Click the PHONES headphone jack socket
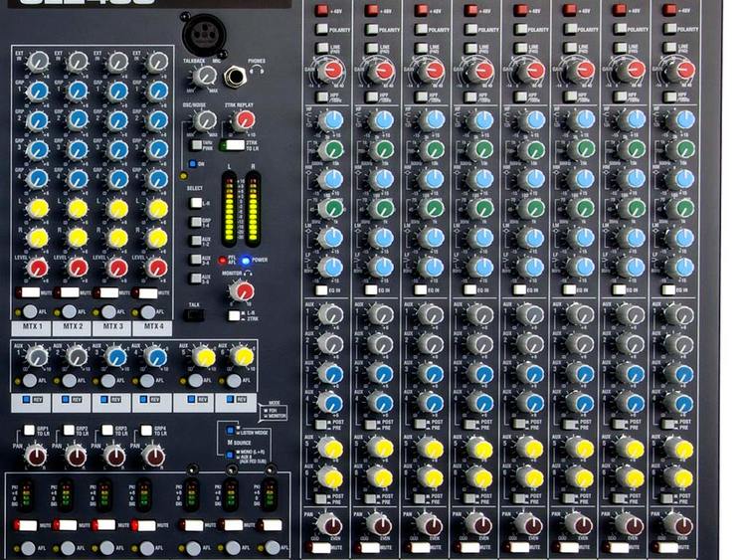746x560 pixels. [234, 76]
